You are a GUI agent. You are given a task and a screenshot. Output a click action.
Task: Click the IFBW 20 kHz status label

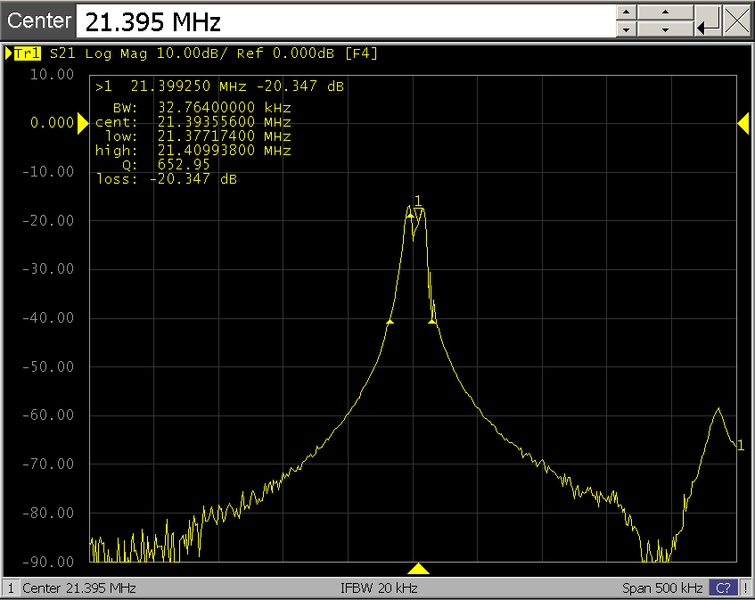coord(377,587)
